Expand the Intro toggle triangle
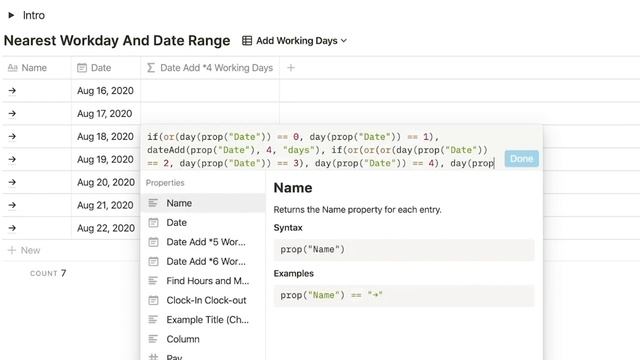The image size is (640, 360). pos(11,16)
